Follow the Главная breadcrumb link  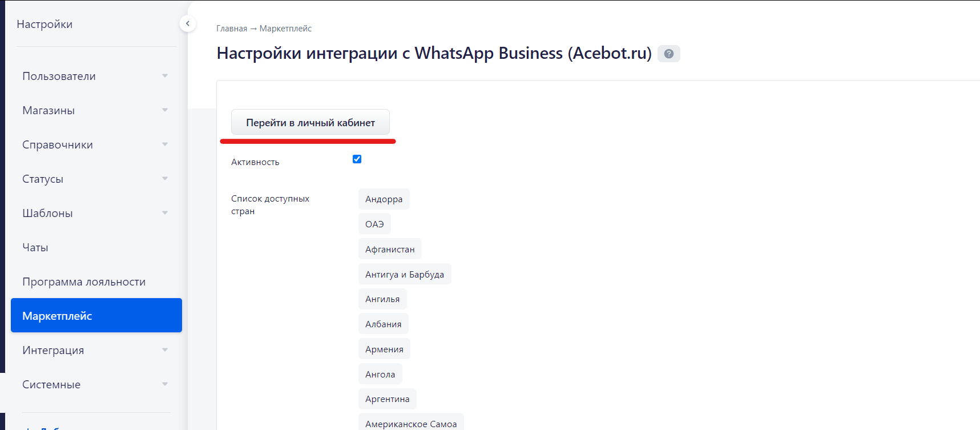coord(232,29)
